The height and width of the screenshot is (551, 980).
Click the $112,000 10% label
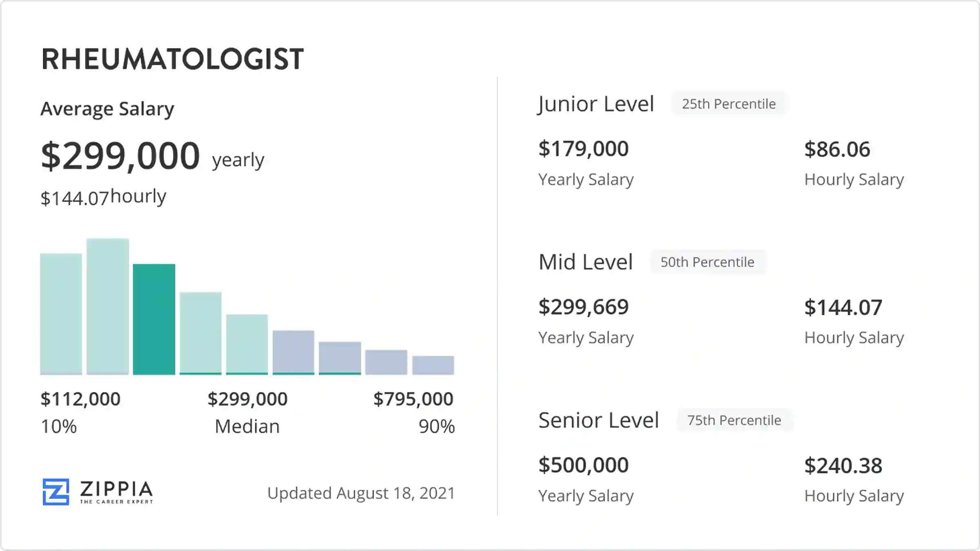pos(80,399)
